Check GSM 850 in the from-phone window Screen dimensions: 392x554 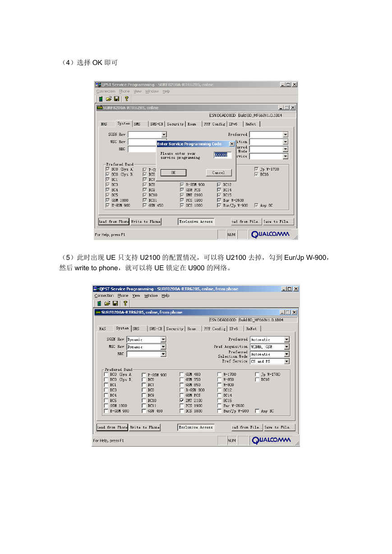(182, 385)
